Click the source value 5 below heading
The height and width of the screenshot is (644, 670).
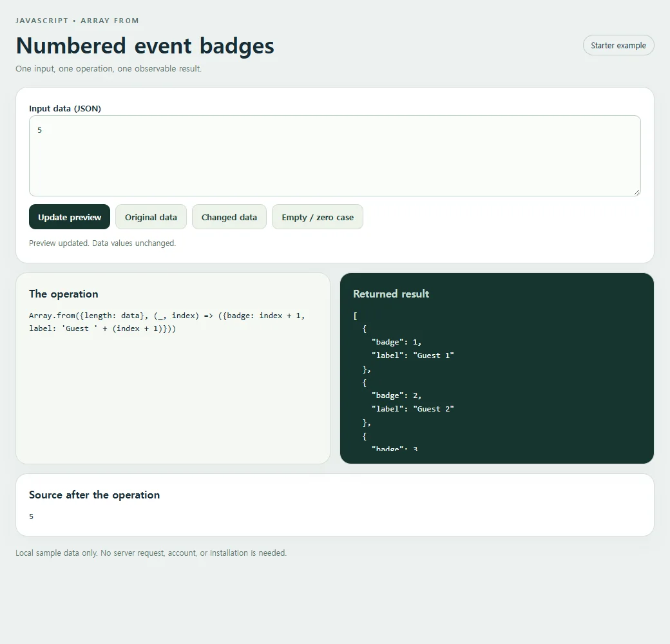pyautogui.click(x=31, y=516)
